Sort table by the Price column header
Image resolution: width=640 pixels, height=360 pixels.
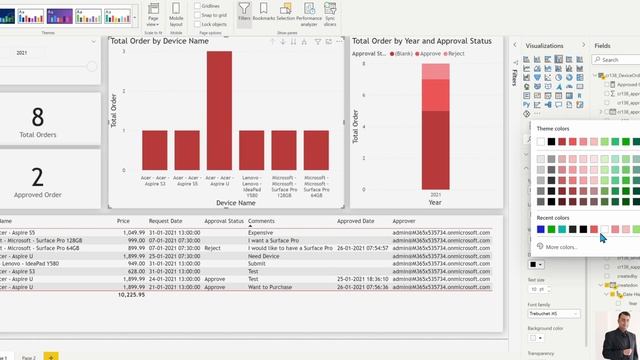click(123, 221)
